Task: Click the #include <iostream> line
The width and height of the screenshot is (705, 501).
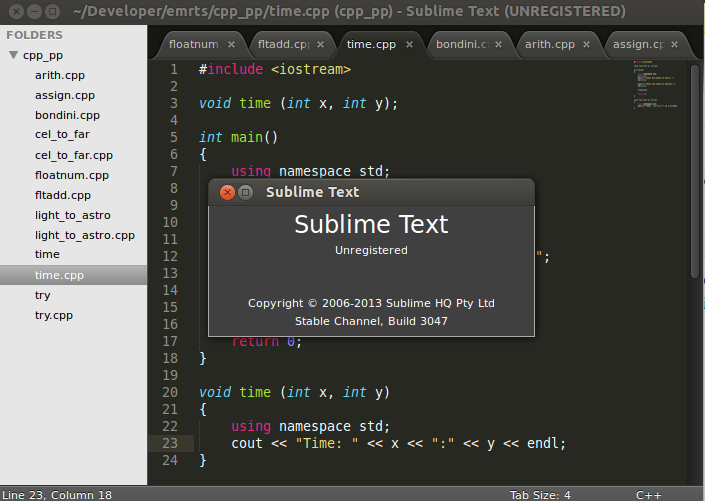Action: pyautogui.click(x=275, y=69)
